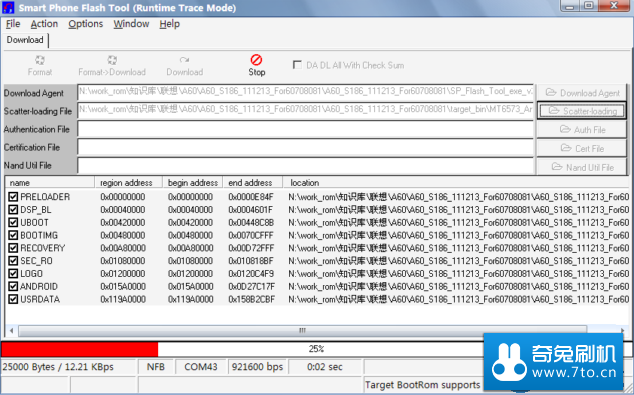
Task: Click the Scatter-loading button
Action: point(582,111)
